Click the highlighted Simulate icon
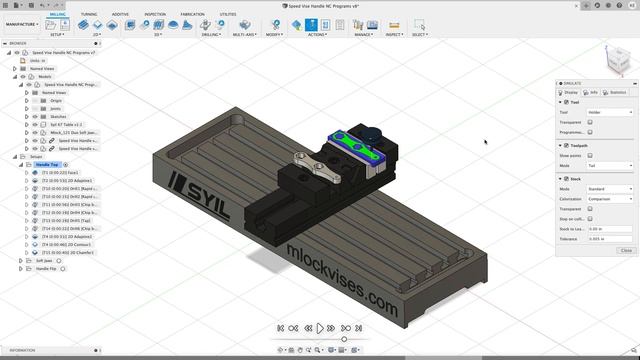 pyautogui.click(x=311, y=25)
